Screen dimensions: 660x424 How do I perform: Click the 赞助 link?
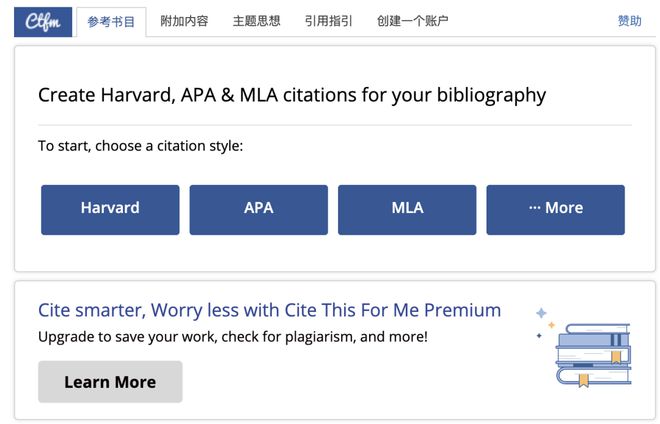click(629, 21)
